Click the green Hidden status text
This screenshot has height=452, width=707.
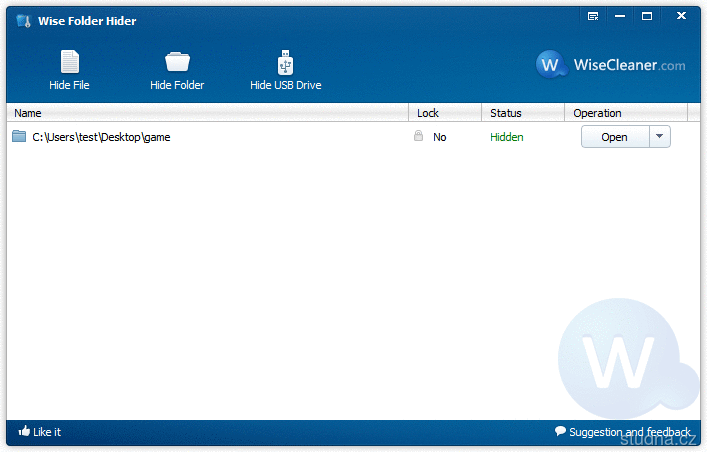tap(507, 137)
